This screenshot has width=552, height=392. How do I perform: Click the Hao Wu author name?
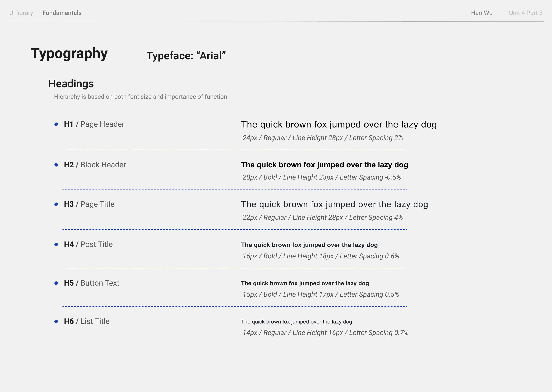click(x=481, y=13)
